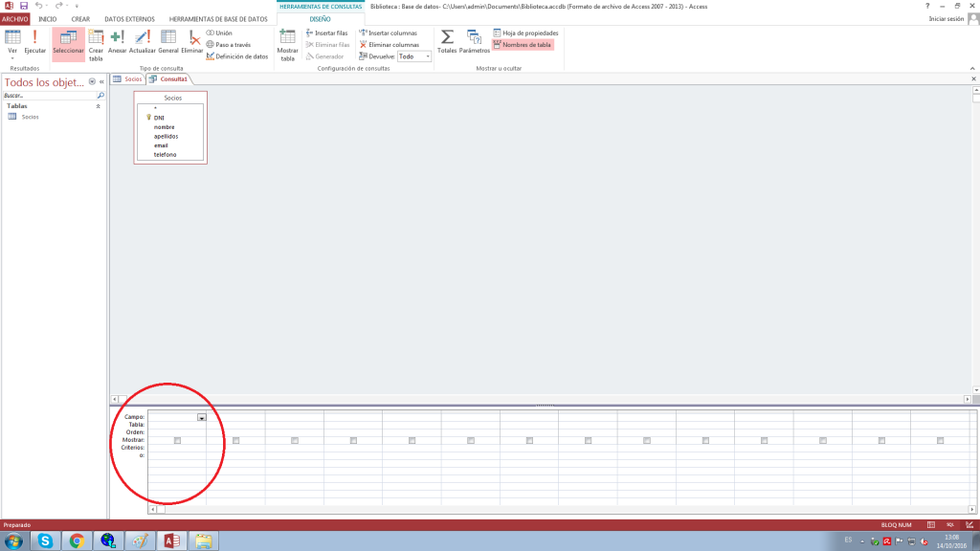Toggle Totales in the ribbon
Image resolution: width=980 pixels, height=551 pixels.
tap(447, 42)
